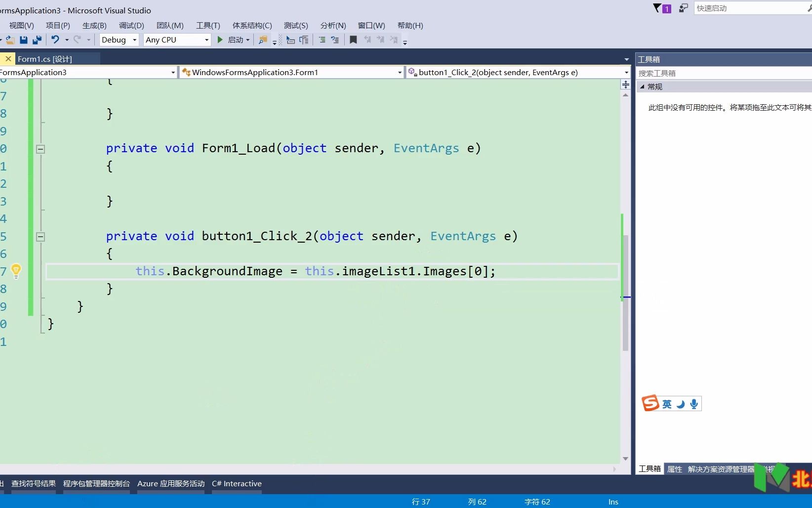Open the send feedback icon
This screenshot has height=508, width=812.
(x=683, y=8)
